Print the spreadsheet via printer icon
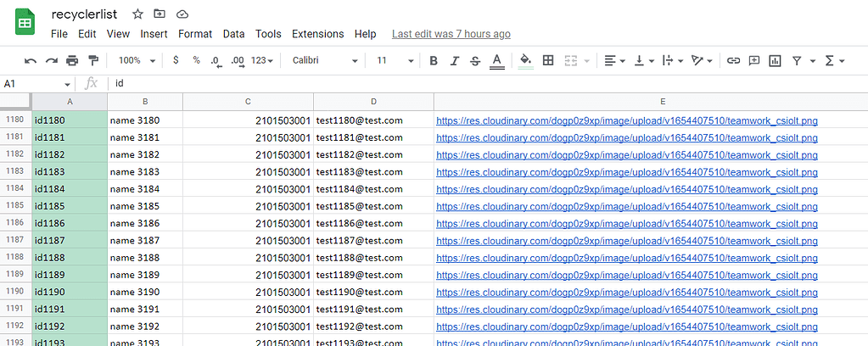The width and height of the screenshot is (868, 346). click(x=72, y=61)
